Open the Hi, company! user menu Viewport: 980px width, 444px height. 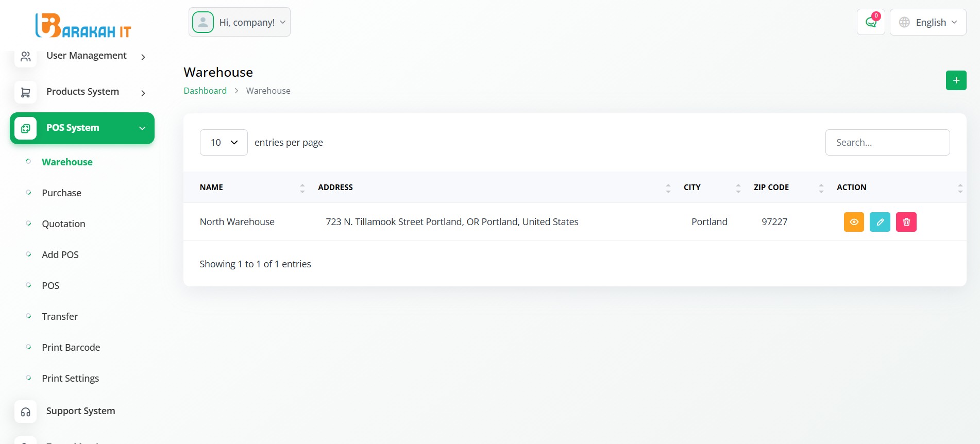click(x=240, y=22)
